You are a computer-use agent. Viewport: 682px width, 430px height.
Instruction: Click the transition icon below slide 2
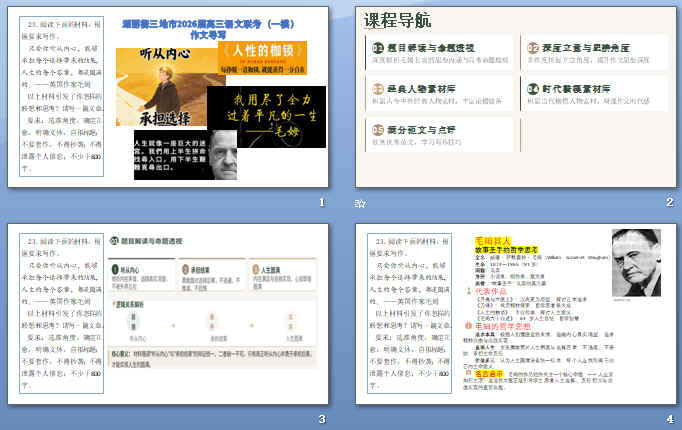click(359, 203)
